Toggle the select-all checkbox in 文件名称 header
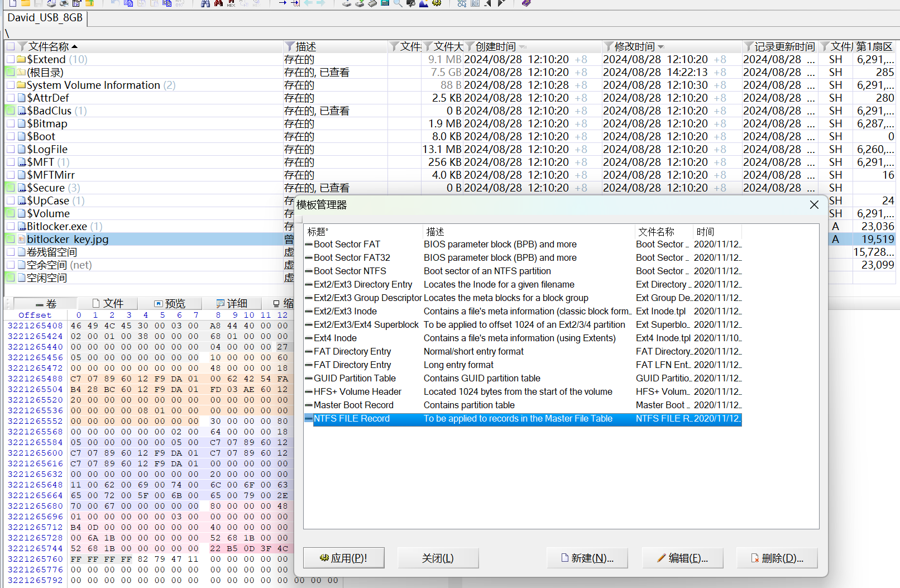 click(x=11, y=46)
